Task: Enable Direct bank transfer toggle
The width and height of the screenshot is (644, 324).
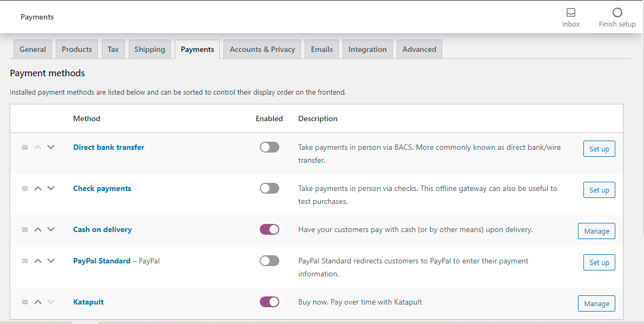Action: click(x=270, y=147)
